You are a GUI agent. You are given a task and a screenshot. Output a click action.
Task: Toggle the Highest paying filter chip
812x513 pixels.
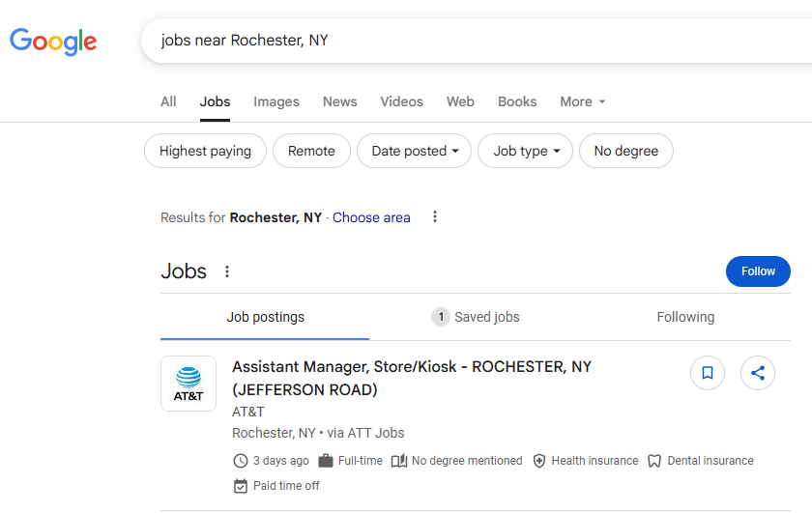[205, 151]
